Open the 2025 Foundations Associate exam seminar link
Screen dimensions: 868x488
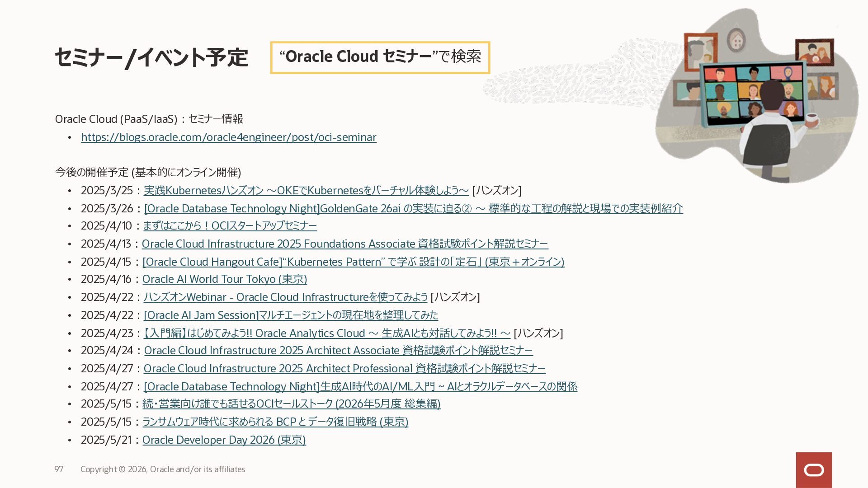click(344, 244)
